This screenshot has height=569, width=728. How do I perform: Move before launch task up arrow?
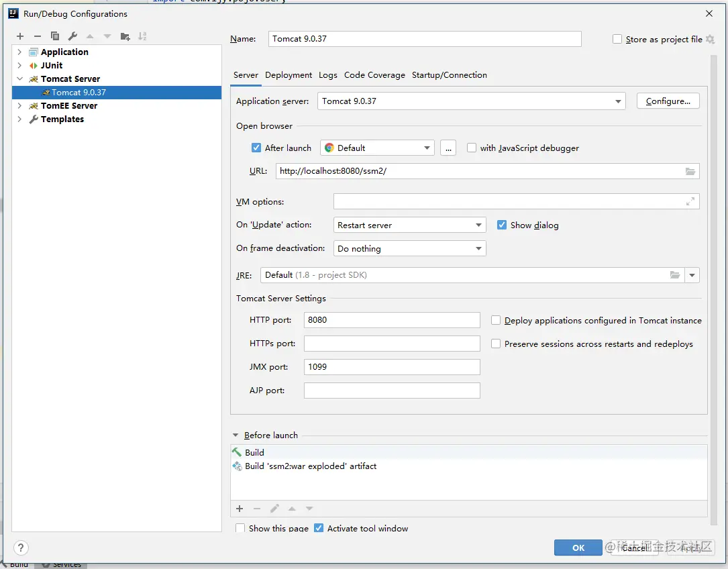292,509
